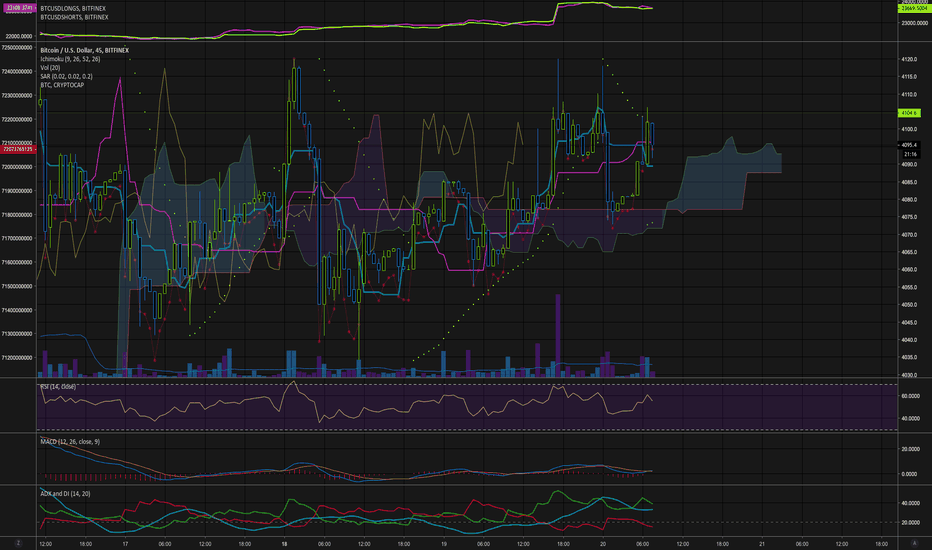Viewport: 932px width, 550px height.
Task: Click the date label 20 on time axis
Action: tap(603, 543)
